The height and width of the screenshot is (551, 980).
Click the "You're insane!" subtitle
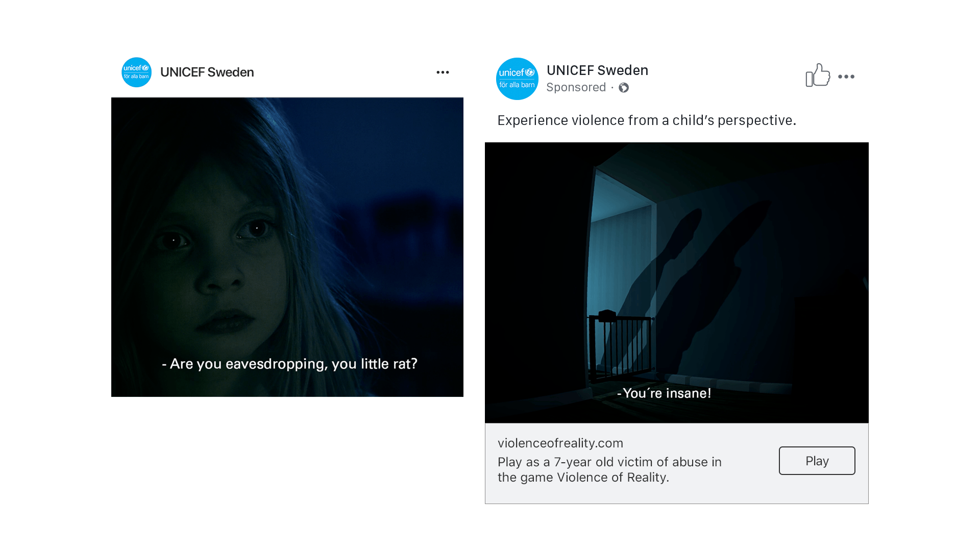click(x=664, y=393)
